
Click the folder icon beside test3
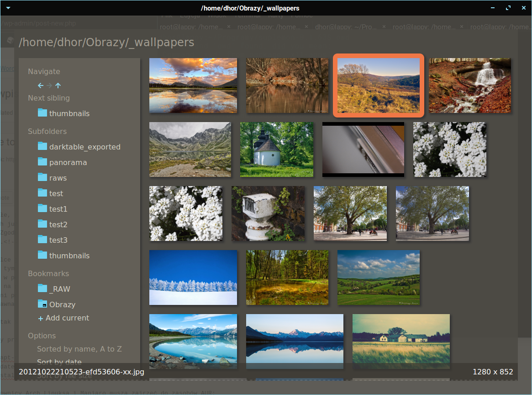point(42,240)
